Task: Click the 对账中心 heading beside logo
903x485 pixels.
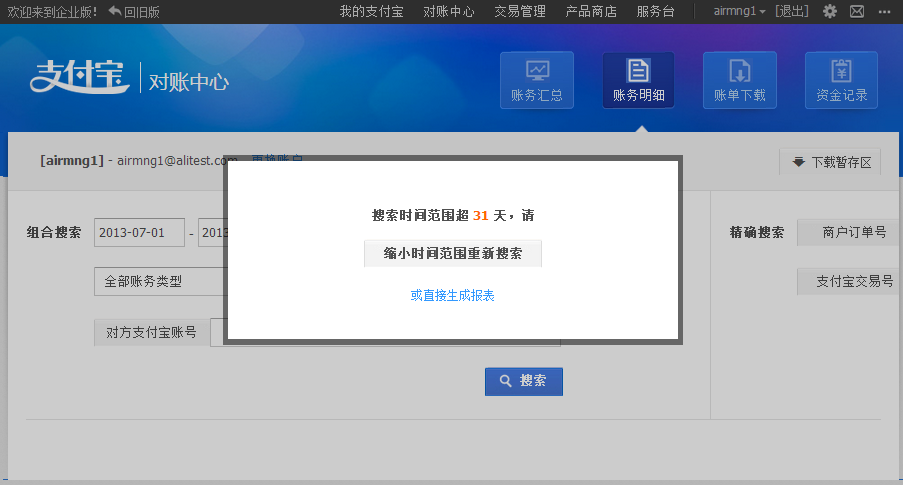Action: (189, 82)
